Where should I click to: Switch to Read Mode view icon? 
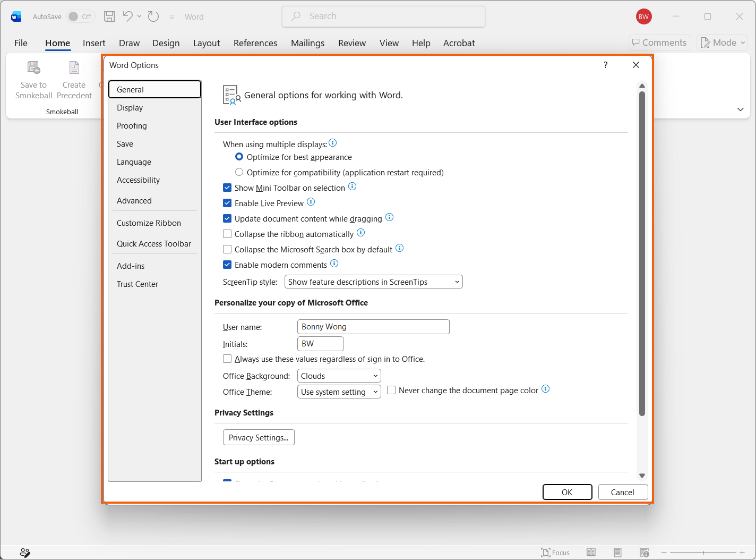591,553
